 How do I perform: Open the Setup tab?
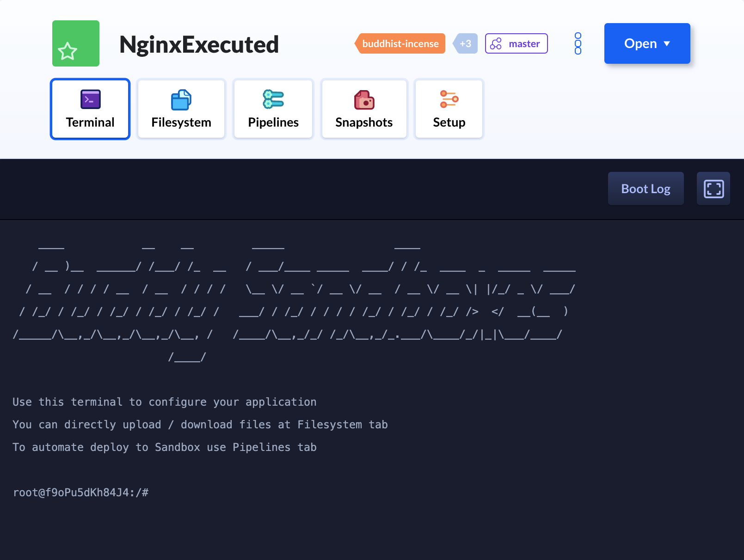pos(449,109)
